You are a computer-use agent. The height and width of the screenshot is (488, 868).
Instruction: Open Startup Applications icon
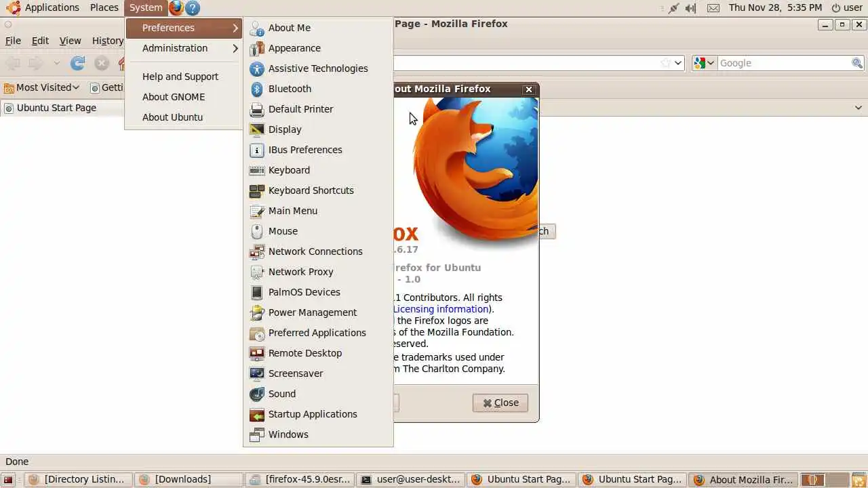pyautogui.click(x=256, y=414)
